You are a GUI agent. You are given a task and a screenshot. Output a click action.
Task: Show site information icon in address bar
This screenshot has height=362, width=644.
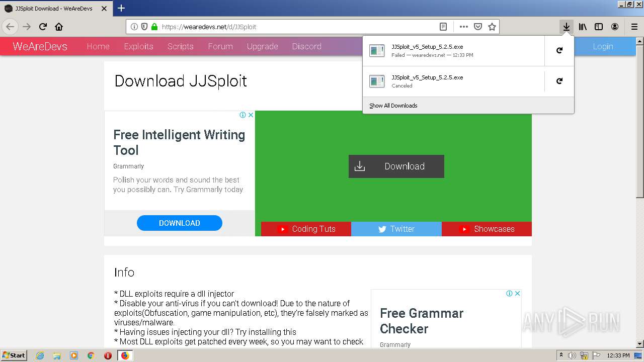[x=134, y=27]
